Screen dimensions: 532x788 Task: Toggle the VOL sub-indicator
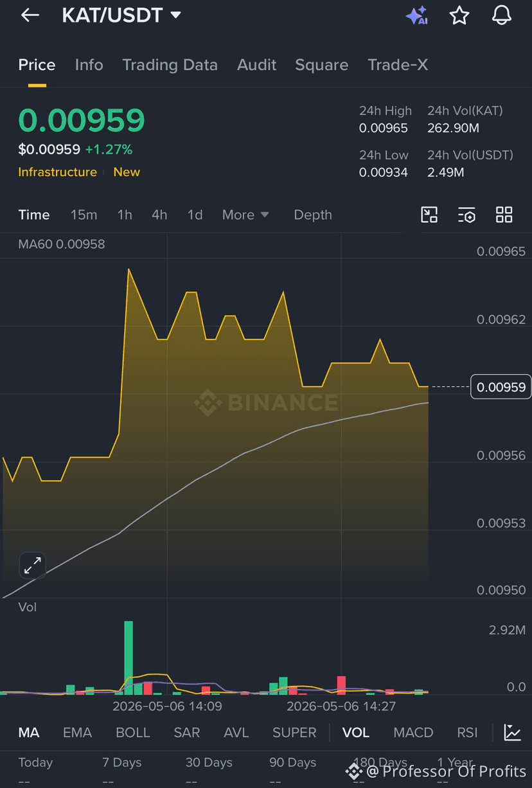click(356, 733)
